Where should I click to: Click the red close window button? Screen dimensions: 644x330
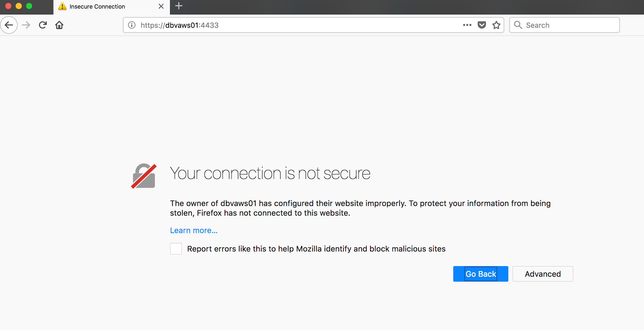8,6
